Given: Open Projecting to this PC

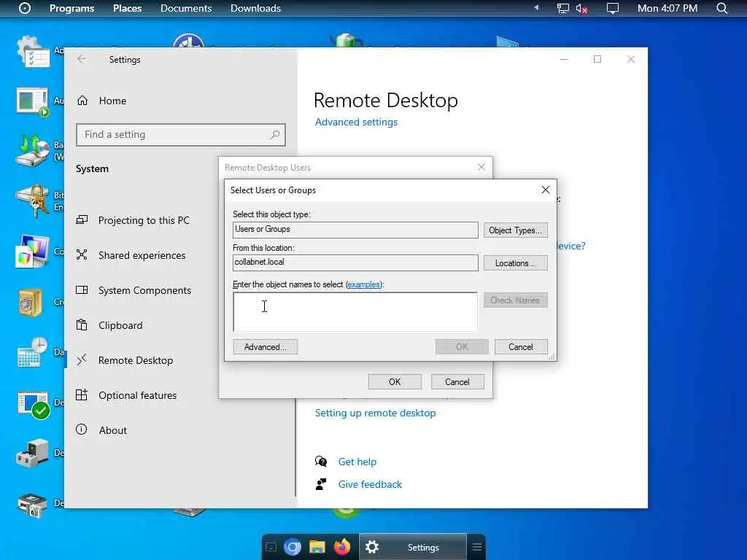Looking at the screenshot, I should pos(144,220).
